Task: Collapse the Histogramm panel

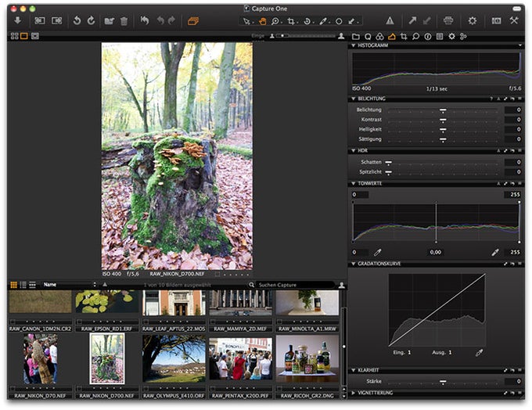Action: click(x=353, y=45)
